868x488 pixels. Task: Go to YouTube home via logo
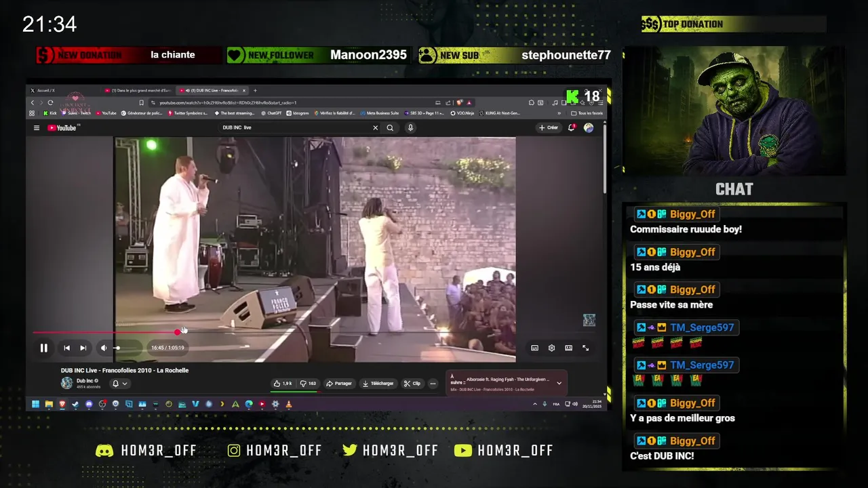tap(63, 127)
